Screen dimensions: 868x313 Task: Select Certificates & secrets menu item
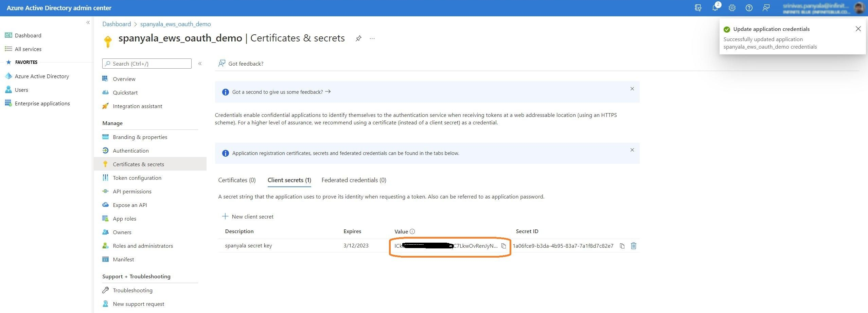click(x=150, y=164)
